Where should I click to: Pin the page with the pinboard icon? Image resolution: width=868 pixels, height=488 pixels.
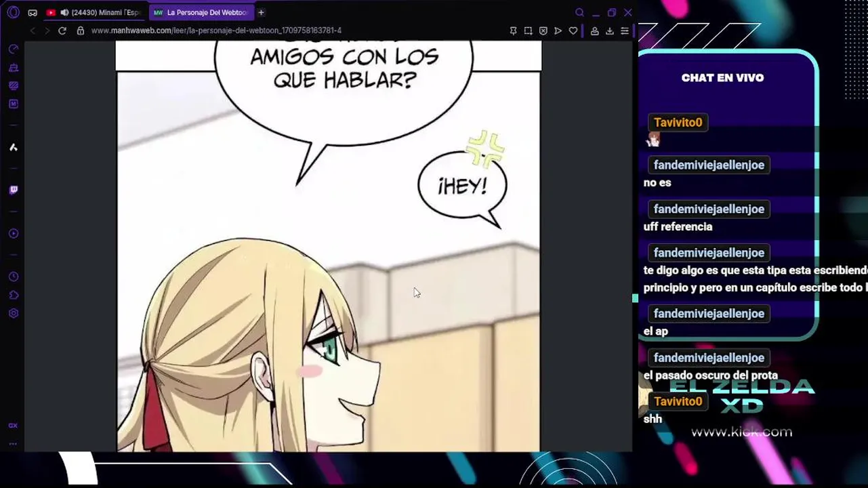(513, 30)
